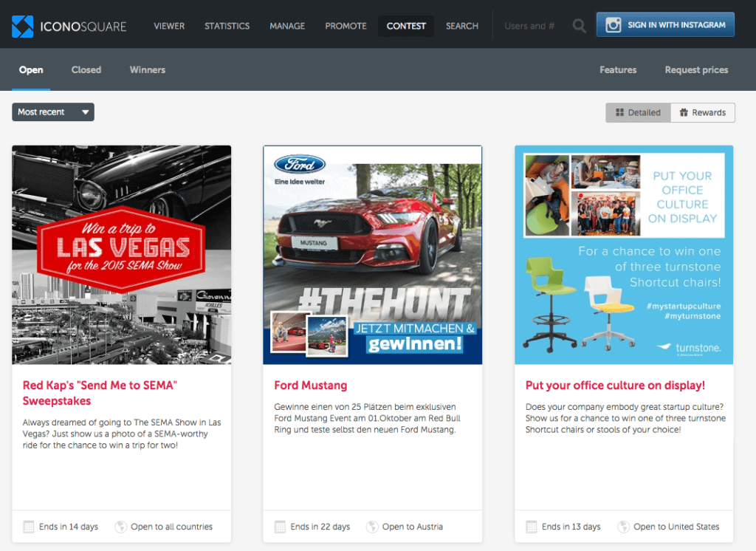
Task: Switch to the Closed contests tab
Action: click(86, 70)
